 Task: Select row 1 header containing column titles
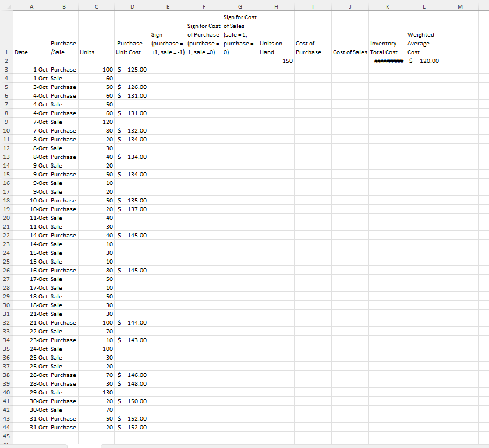[x=6, y=52]
